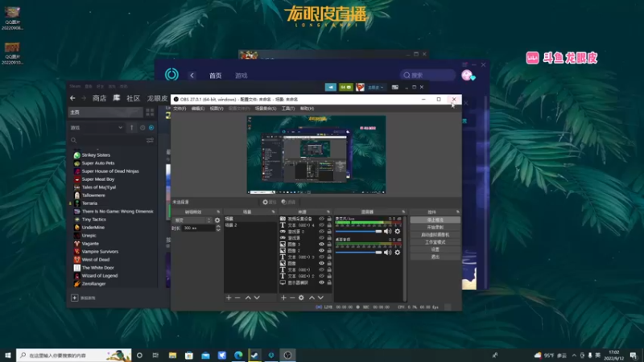The image size is (644, 362).
Task: Open OBS 设置 button in the Controls panel
Action: coord(435,249)
